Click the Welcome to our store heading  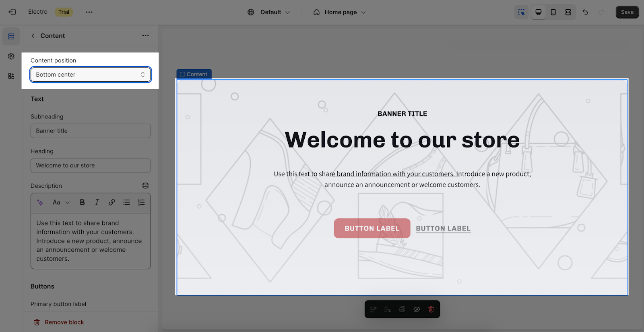point(402,140)
